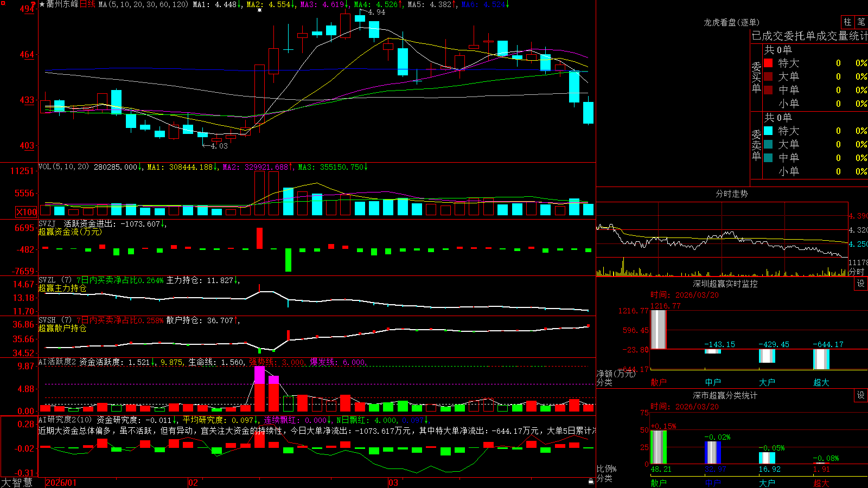
Task: Open 设 settings for 深市超赢分类统计
Action: coord(861,395)
